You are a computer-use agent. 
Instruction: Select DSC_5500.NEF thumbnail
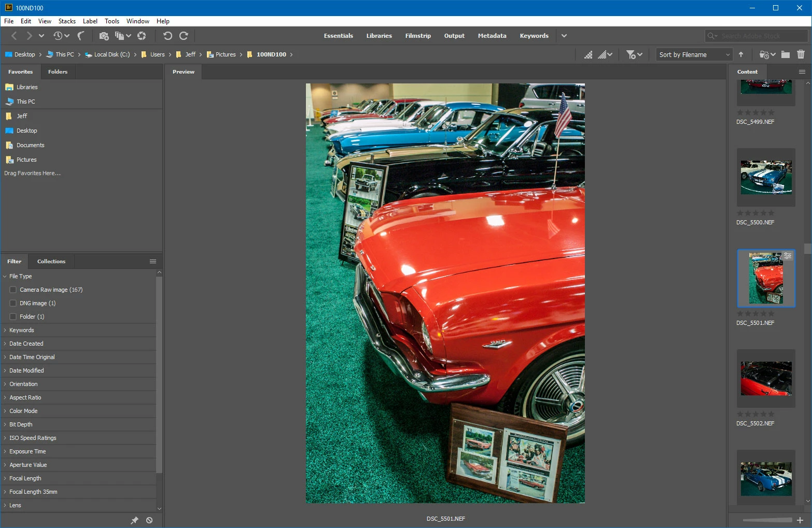click(x=766, y=177)
